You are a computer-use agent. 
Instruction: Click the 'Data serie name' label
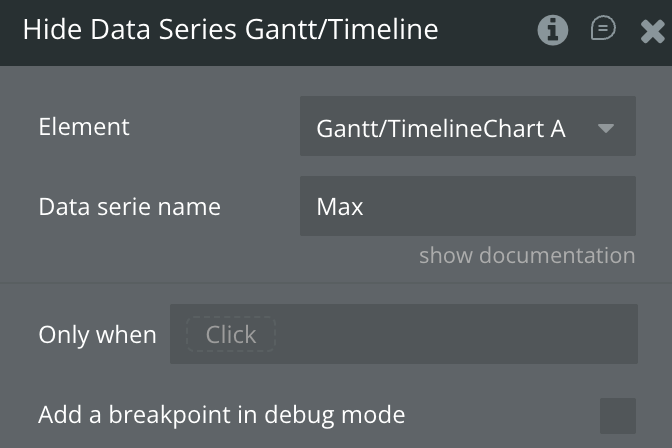coord(129,207)
